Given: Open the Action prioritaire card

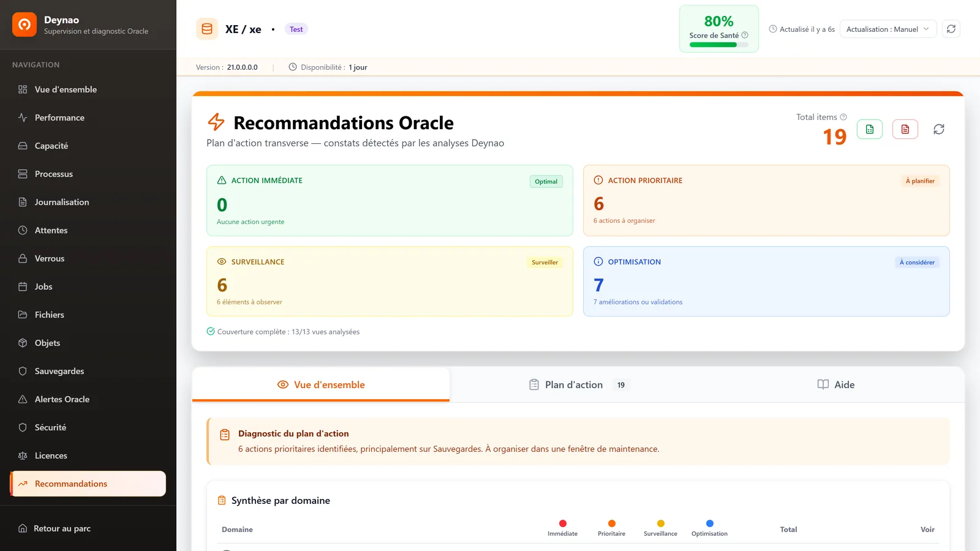Looking at the screenshot, I should (766, 200).
